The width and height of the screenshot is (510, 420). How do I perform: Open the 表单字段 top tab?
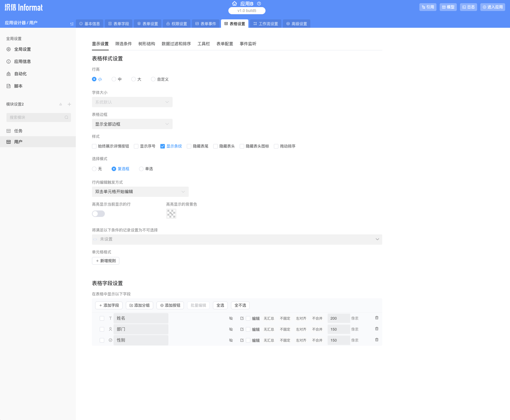(119, 24)
